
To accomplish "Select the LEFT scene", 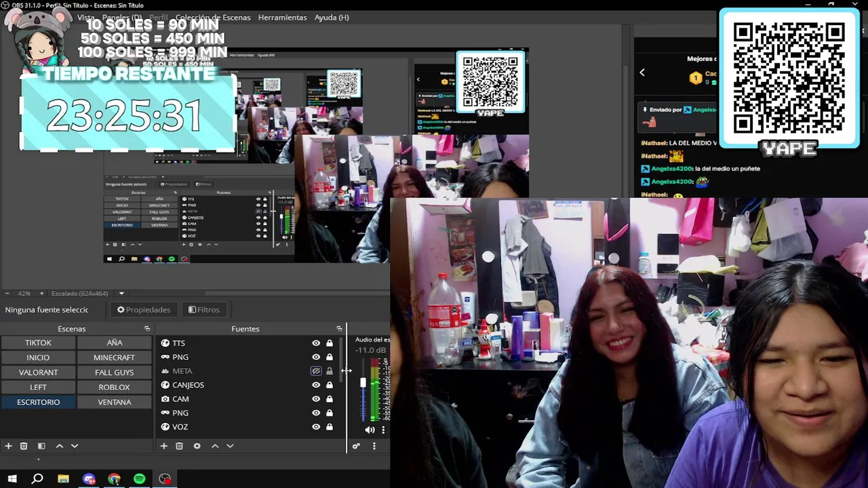I will tap(38, 388).
